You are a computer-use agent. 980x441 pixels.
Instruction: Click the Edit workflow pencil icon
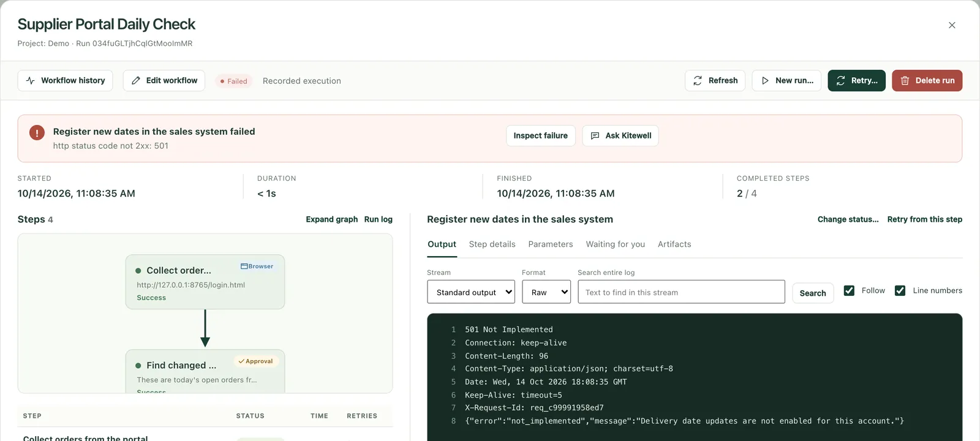136,81
